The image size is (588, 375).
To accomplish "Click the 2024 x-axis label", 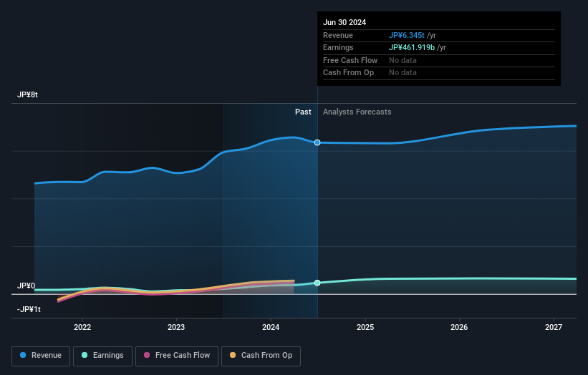I will point(271,328).
